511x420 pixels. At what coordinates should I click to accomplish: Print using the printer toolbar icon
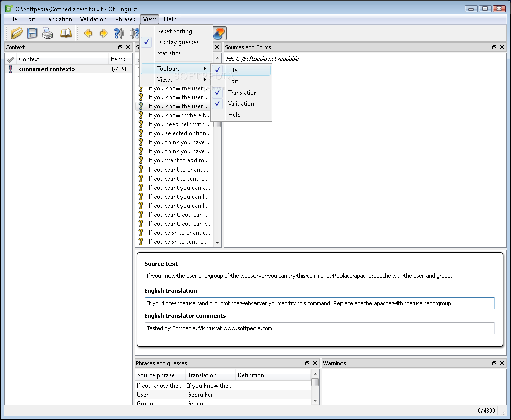tap(48, 33)
